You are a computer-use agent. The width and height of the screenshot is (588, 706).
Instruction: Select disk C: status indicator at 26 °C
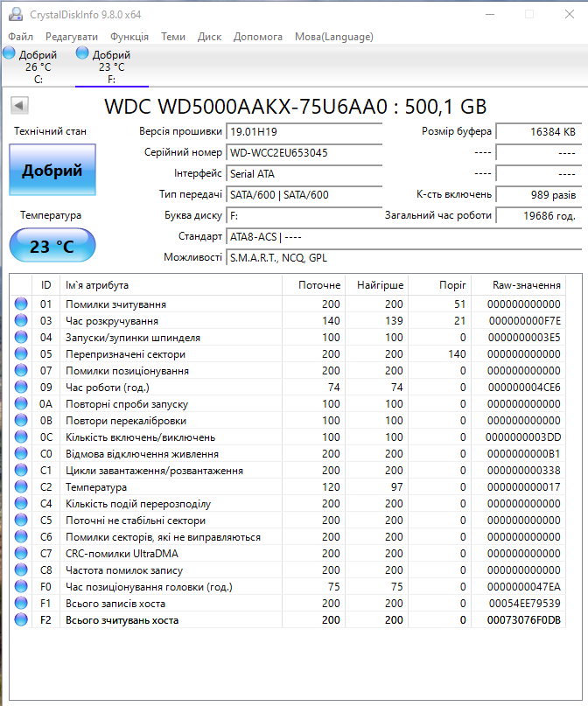coord(9,53)
